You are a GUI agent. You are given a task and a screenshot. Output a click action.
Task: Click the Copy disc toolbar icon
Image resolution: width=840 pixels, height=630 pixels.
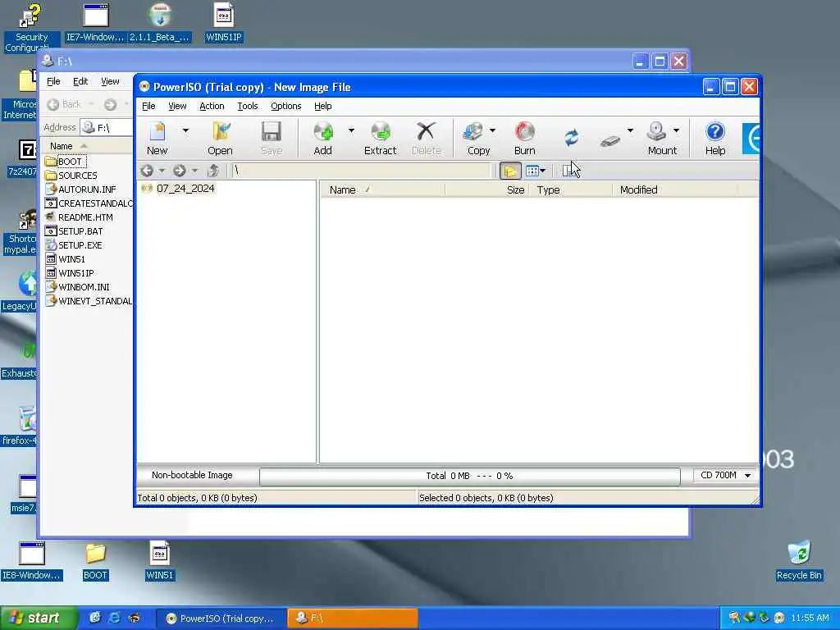point(478,138)
